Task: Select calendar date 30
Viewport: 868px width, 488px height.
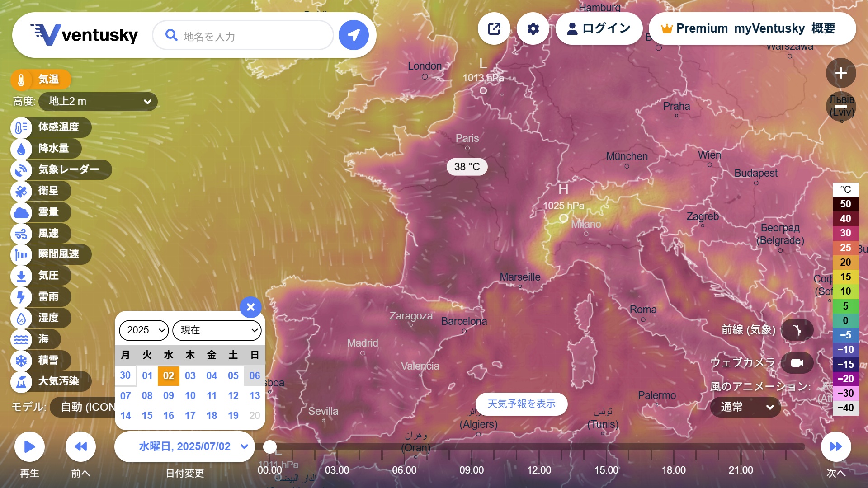Action: (125, 375)
